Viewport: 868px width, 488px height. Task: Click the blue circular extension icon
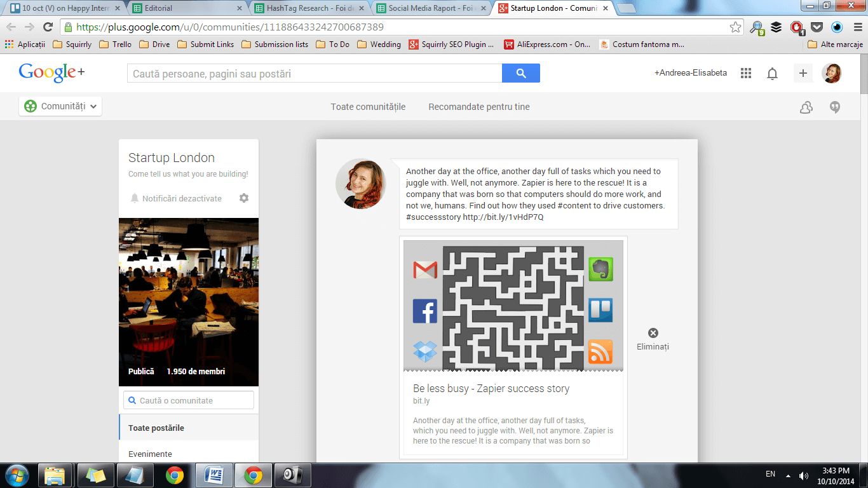pos(837,27)
